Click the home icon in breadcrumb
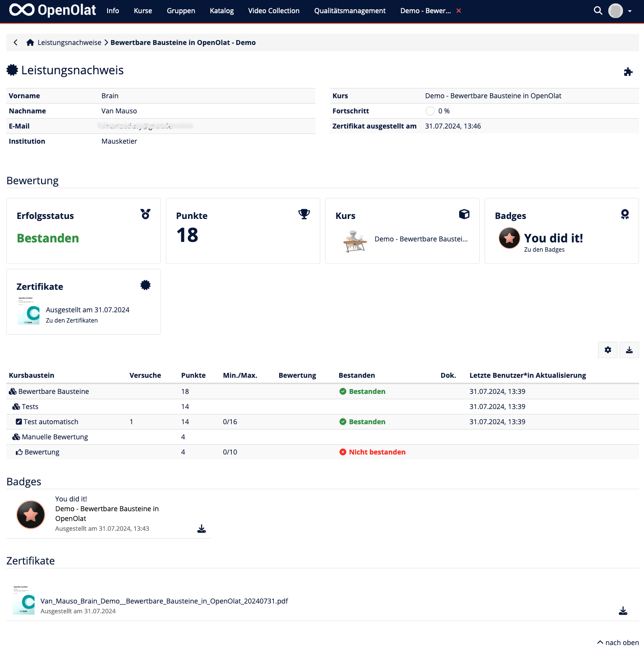Viewport: 644px width, 649px height. [30, 43]
